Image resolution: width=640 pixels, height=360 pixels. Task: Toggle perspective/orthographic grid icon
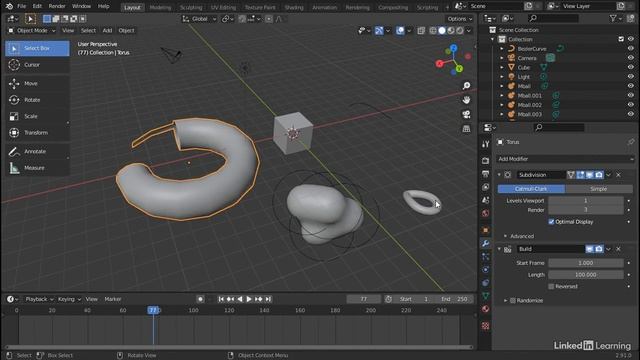pyautogui.click(x=466, y=129)
